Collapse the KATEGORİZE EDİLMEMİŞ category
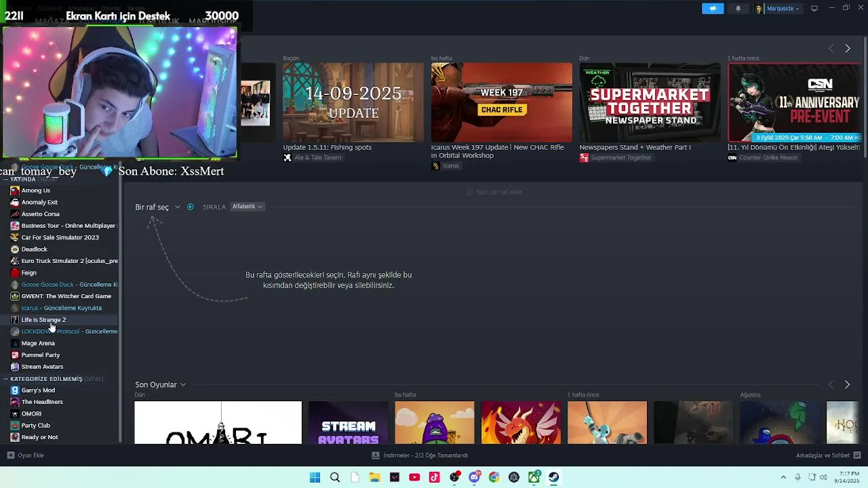Viewport: 868px width, 488px height. [5, 379]
